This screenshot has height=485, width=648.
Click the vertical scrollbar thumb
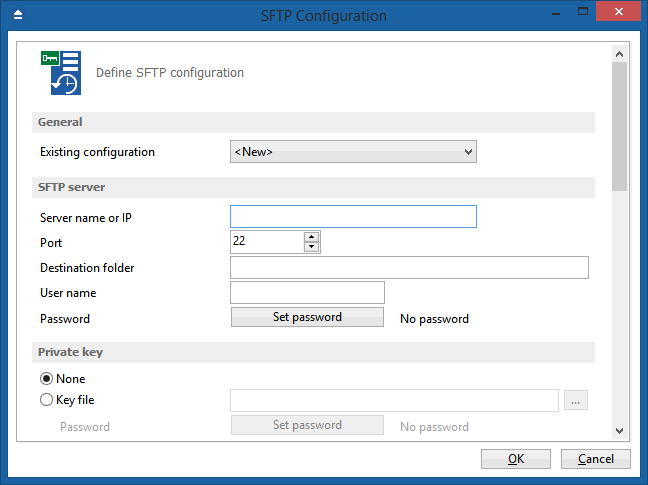click(x=619, y=126)
